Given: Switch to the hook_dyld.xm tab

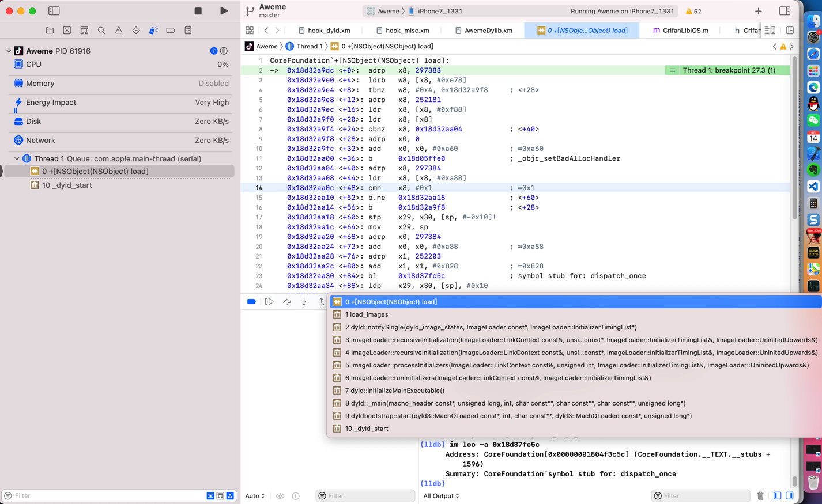Looking at the screenshot, I should pos(324,31).
